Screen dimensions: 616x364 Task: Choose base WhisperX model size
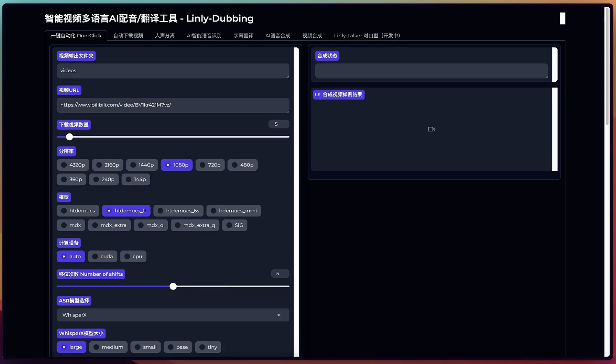tap(178, 347)
